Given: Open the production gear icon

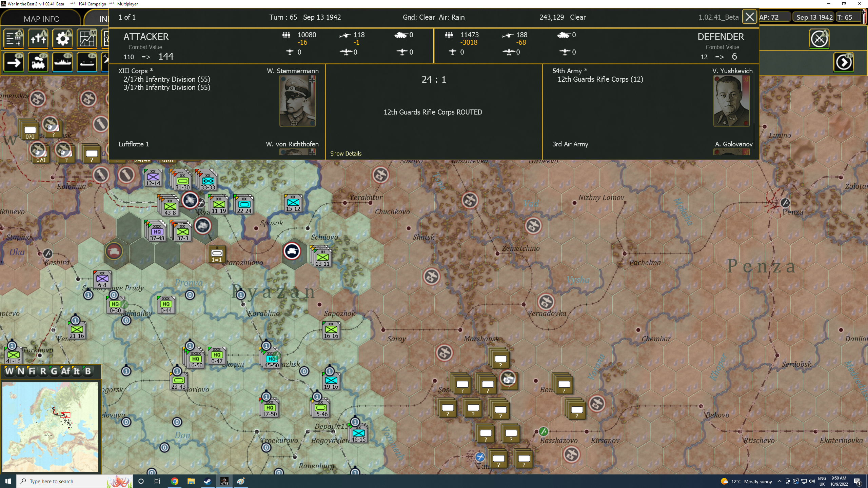Looking at the screenshot, I should [x=63, y=39].
